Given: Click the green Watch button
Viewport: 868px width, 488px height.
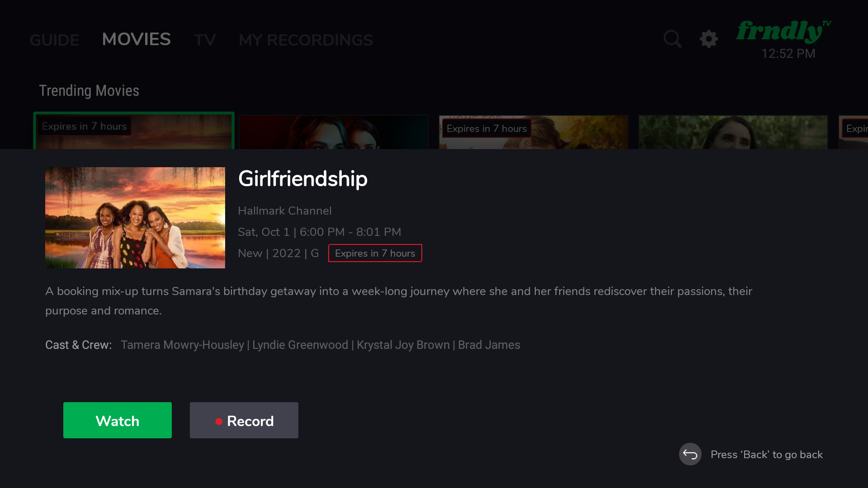Looking at the screenshot, I should (x=118, y=420).
